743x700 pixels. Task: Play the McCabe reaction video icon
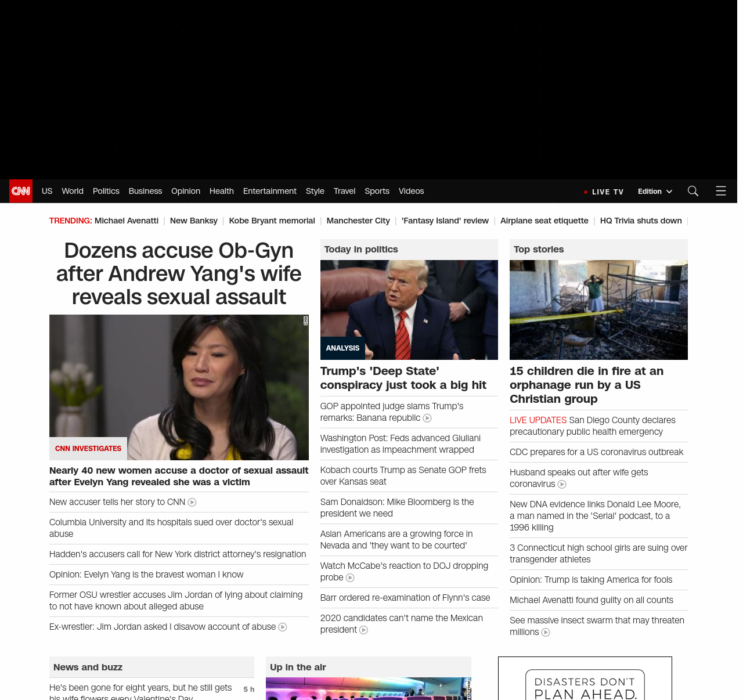pos(350,578)
